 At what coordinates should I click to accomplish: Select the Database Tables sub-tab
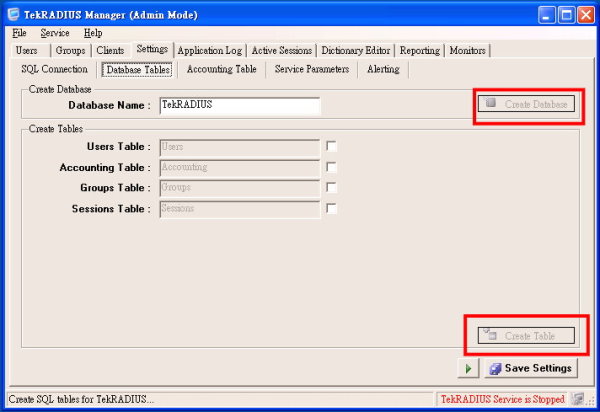(138, 70)
